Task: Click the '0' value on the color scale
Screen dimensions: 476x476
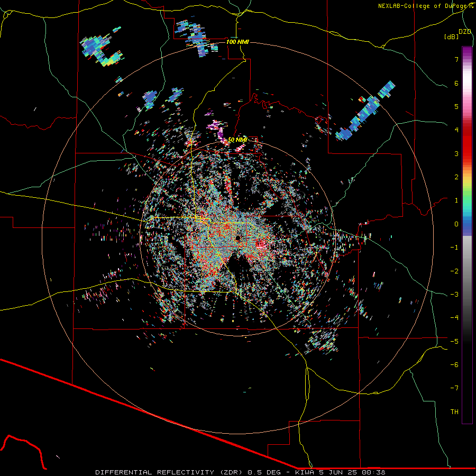Action: [456, 224]
